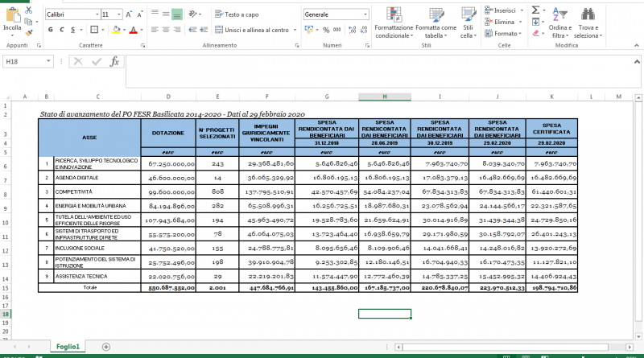This screenshot has width=644, height=358.
Task: Open Stili cella gallery
Action: tap(469, 23)
